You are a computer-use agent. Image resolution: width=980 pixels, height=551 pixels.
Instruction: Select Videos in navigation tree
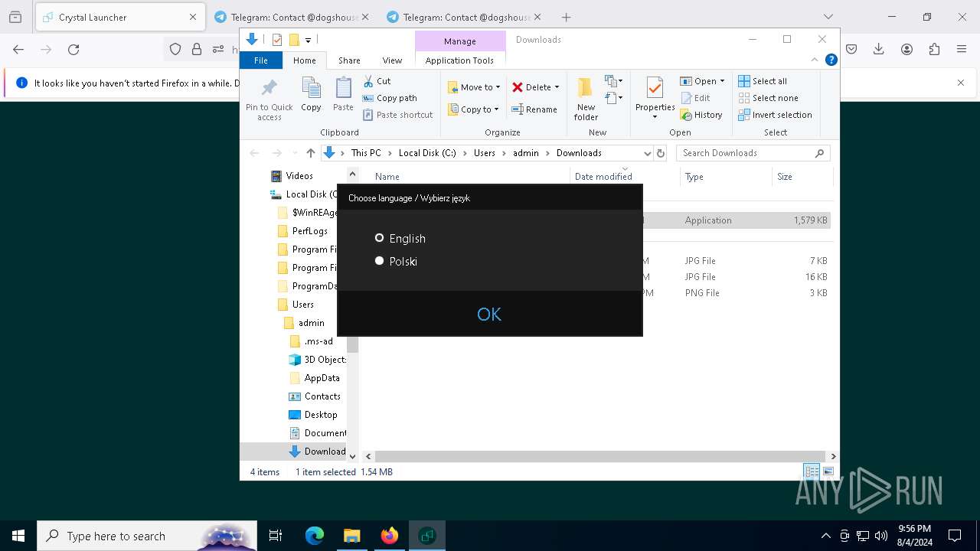(x=299, y=176)
